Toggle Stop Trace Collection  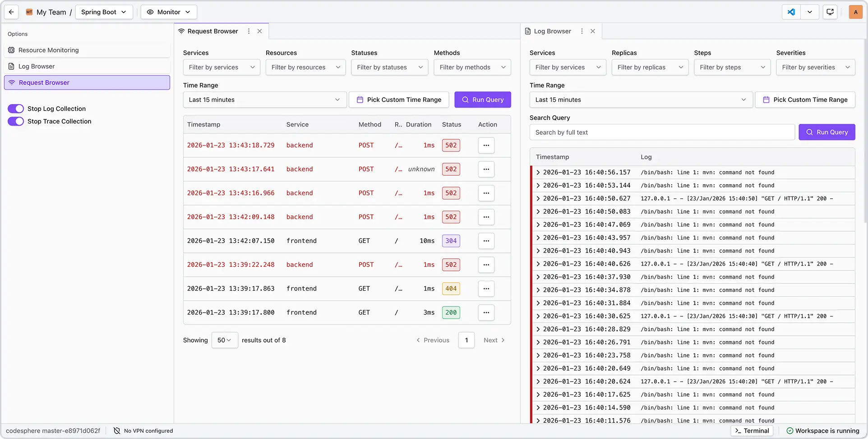coord(15,121)
